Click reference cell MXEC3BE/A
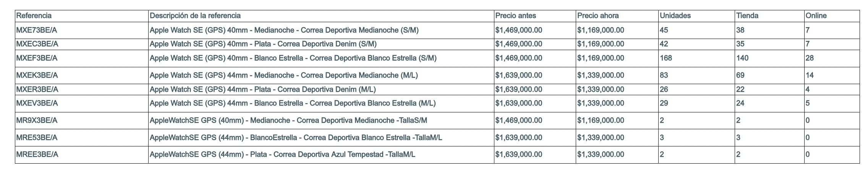Image resolution: width=868 pixels, height=169 pixels. click(x=37, y=44)
